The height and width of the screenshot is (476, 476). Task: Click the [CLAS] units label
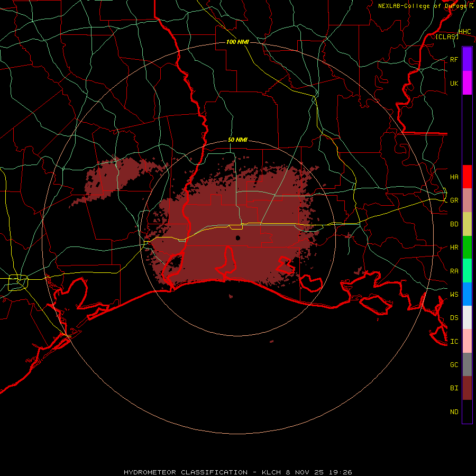coord(447,37)
